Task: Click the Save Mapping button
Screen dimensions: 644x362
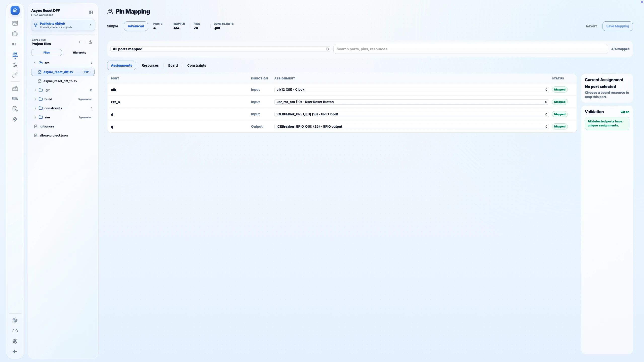Action: (618, 26)
